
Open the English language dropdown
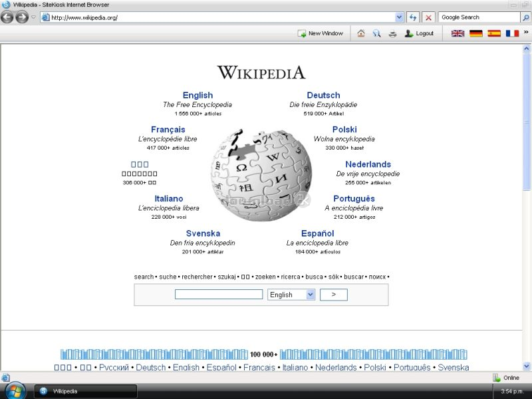pos(291,295)
